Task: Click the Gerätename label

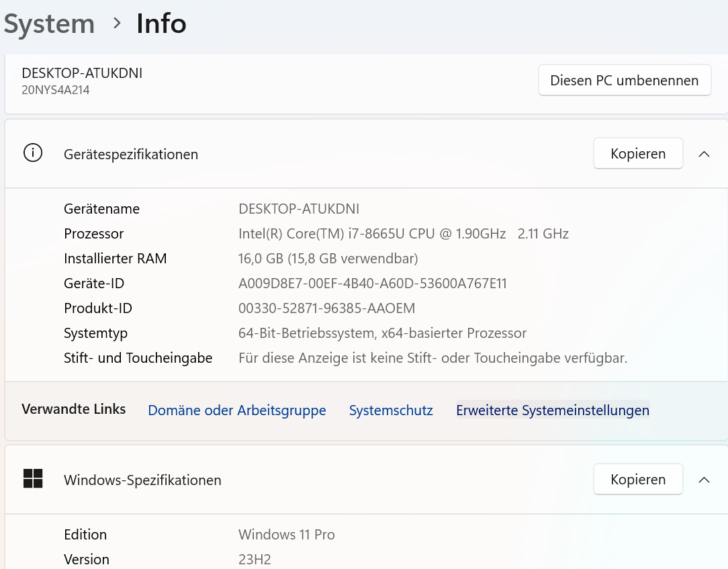Action: [101, 209]
